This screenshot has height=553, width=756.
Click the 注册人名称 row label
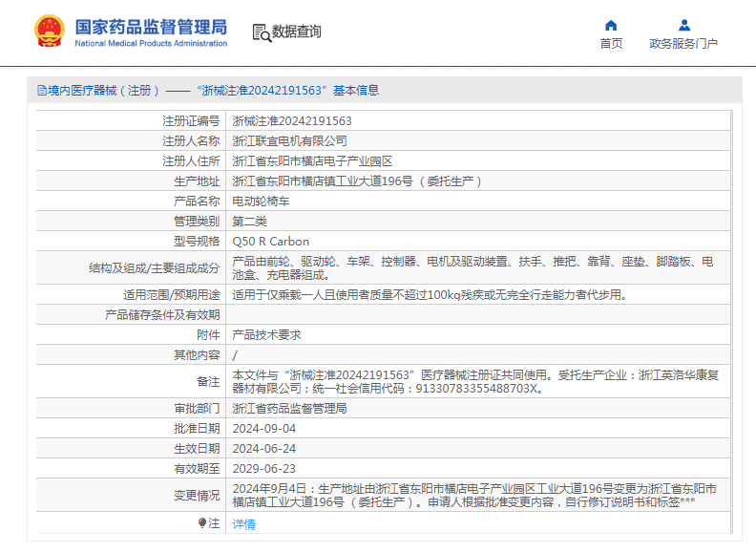[191, 141]
